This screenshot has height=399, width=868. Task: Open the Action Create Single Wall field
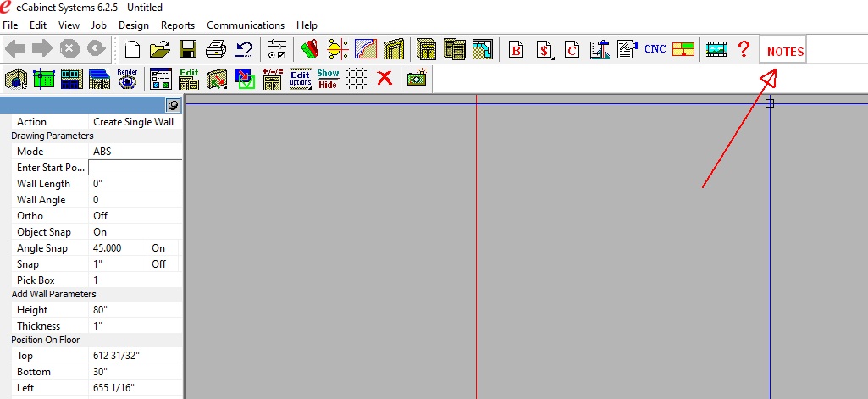coord(135,122)
